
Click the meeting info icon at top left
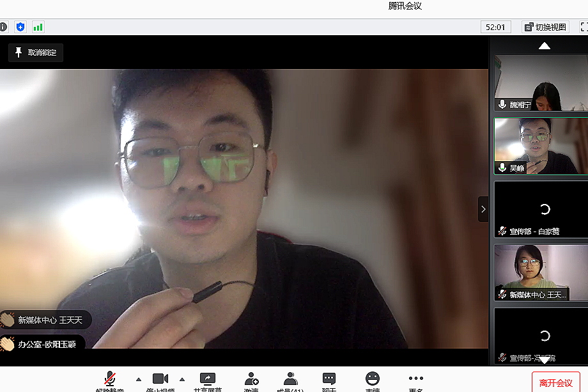3,27
